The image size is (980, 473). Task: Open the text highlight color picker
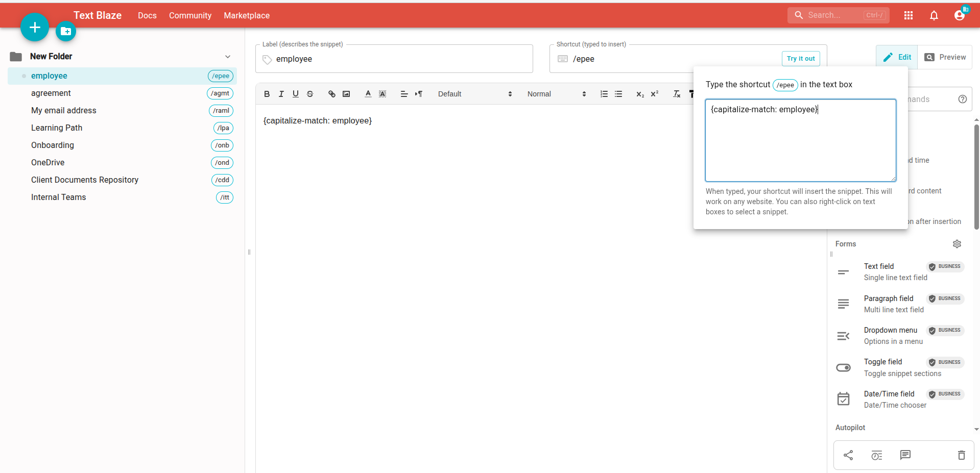pos(383,94)
